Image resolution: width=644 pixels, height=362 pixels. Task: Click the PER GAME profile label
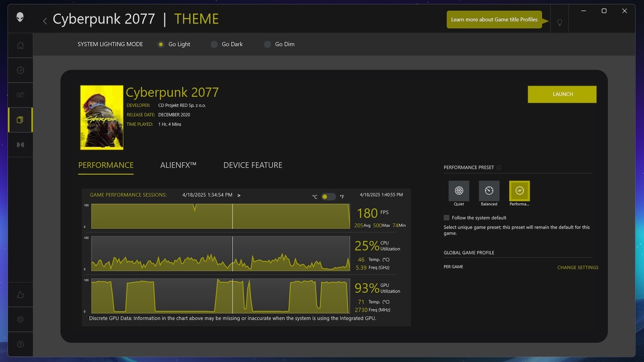pos(454,267)
